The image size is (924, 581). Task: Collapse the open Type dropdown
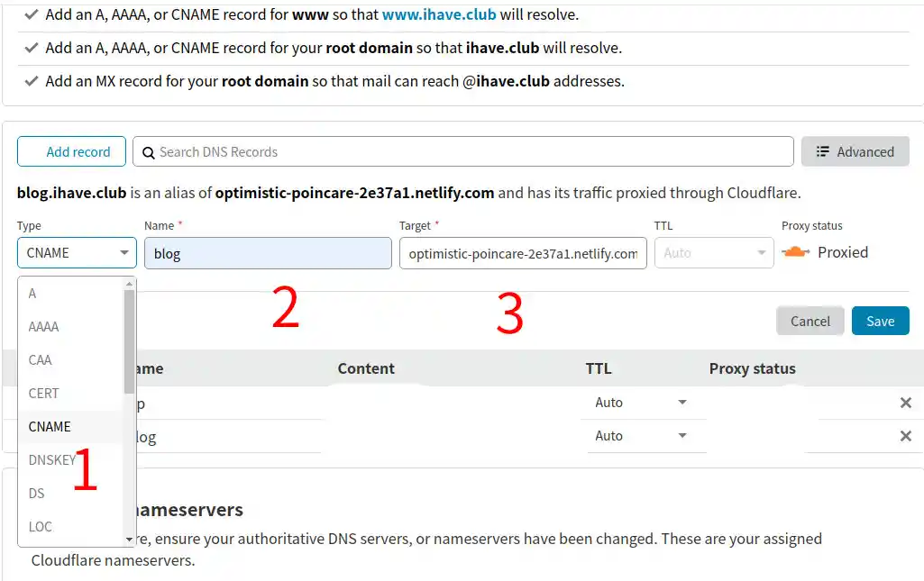[x=76, y=252]
